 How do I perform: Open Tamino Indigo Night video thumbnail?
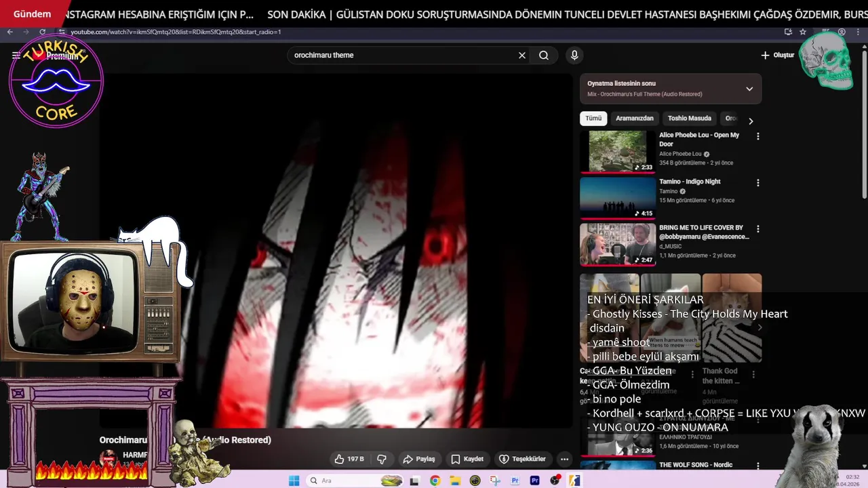tap(618, 198)
